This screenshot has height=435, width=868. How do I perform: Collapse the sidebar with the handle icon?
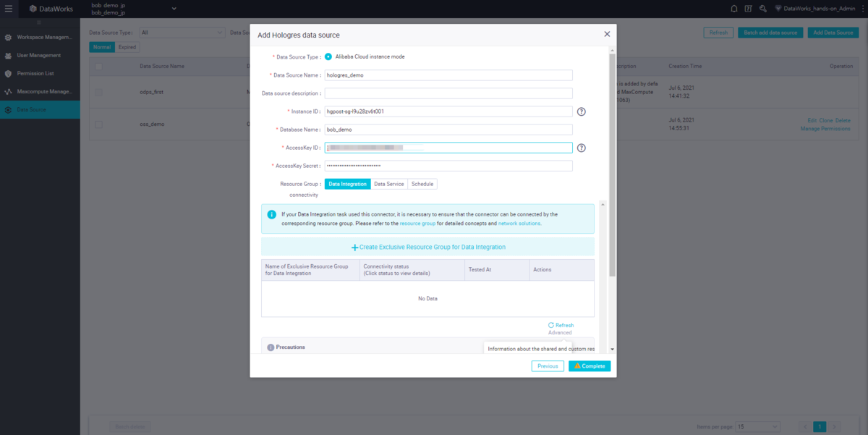pyautogui.click(x=39, y=22)
